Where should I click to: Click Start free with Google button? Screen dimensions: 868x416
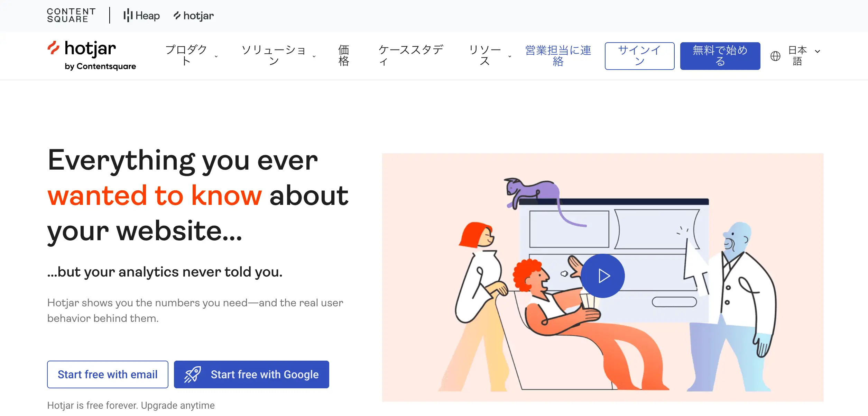coord(251,374)
